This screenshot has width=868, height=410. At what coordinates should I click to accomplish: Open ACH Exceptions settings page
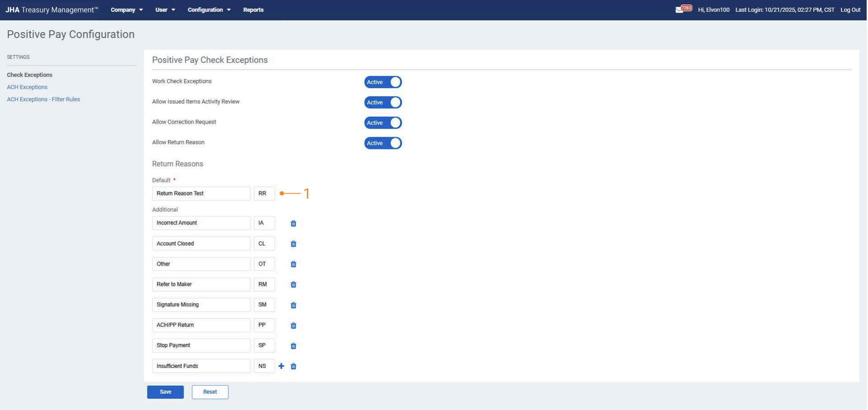[27, 87]
